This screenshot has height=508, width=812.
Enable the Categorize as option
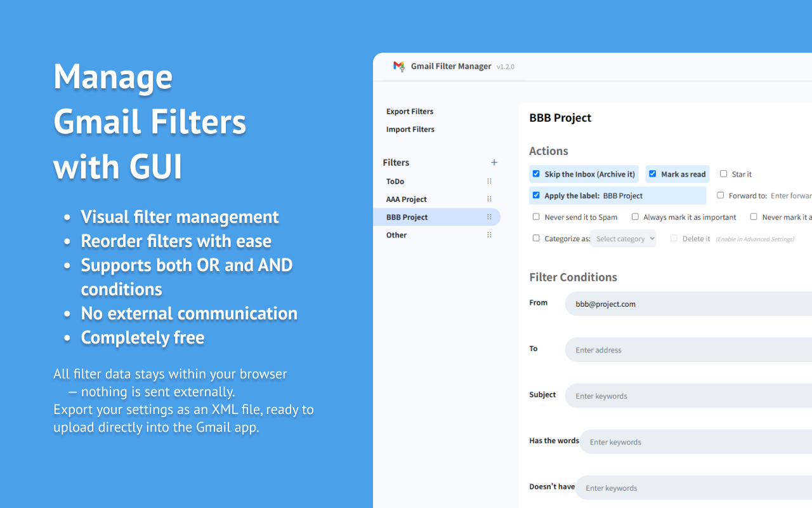[536, 238]
